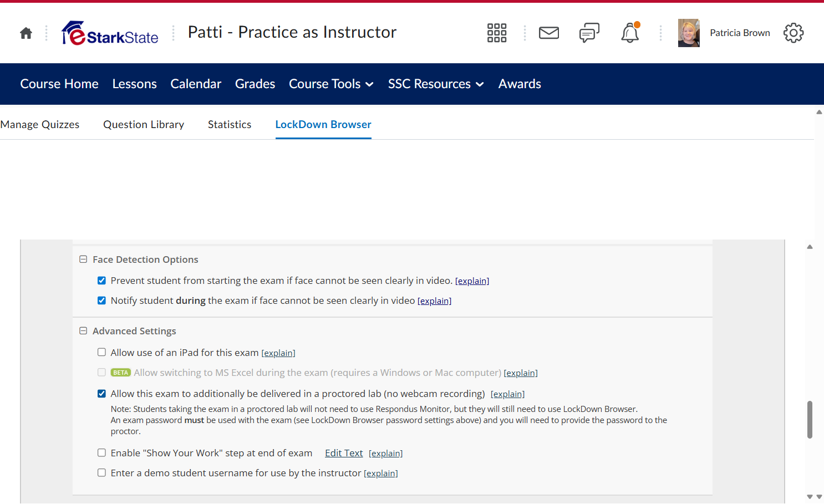Screen dimensions: 824x504
Task: Click the eStarkState logo
Action: 110,33
